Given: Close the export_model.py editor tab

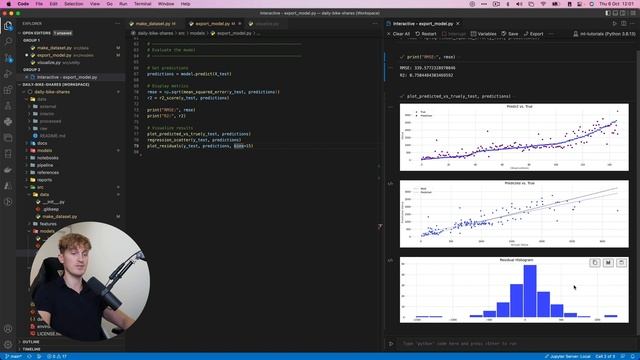Looking at the screenshot, I should [240, 24].
